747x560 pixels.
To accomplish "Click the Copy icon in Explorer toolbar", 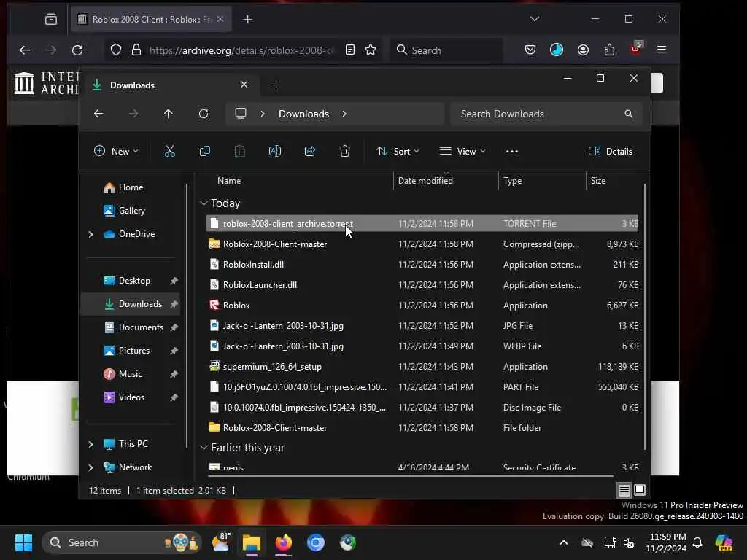I will 205,152.
